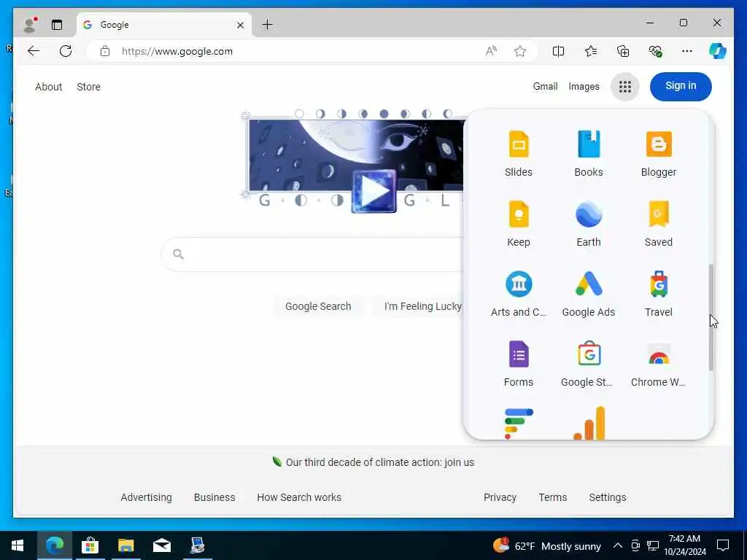Open the Books app
Screen dimensions: 747x560
(x=589, y=153)
